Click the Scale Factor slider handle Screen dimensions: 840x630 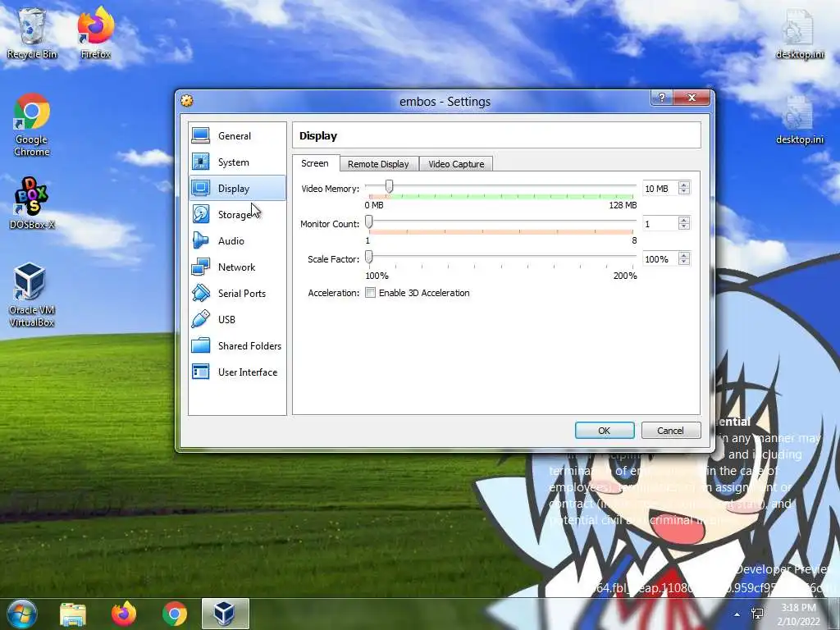[x=368, y=257]
